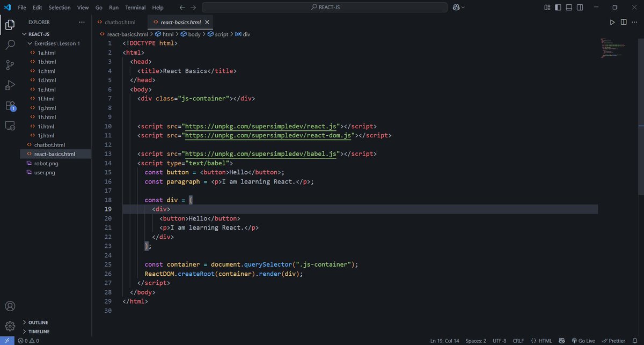Open the File menu
The height and width of the screenshot is (345, 644).
22,8
